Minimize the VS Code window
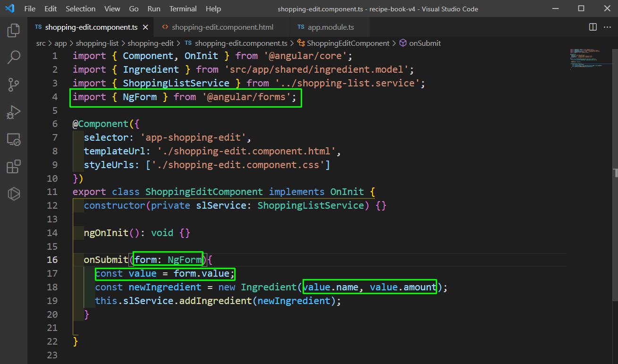The image size is (618, 364). click(555, 8)
